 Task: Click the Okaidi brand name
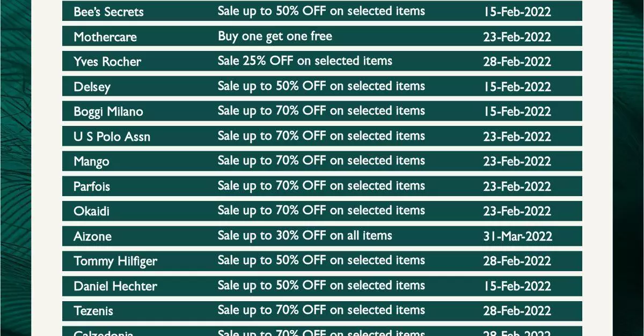[91, 211]
